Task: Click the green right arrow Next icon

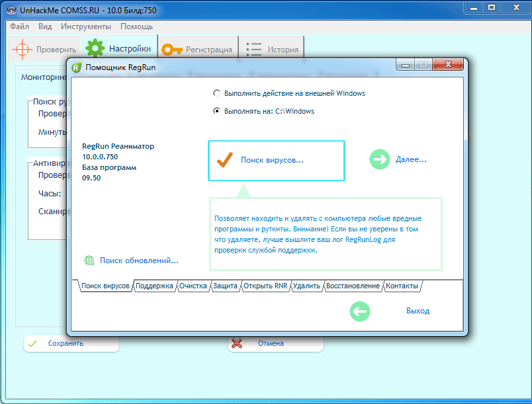Action: [x=380, y=159]
